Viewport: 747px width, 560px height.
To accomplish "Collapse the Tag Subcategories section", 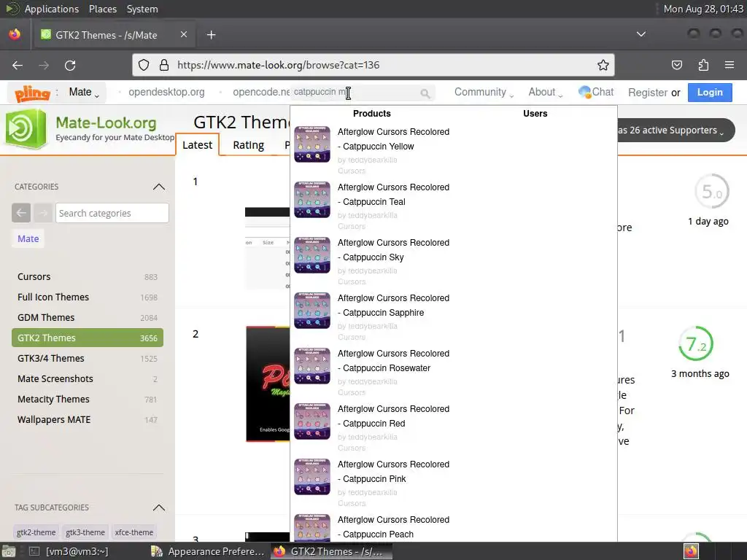I will 158,507.
